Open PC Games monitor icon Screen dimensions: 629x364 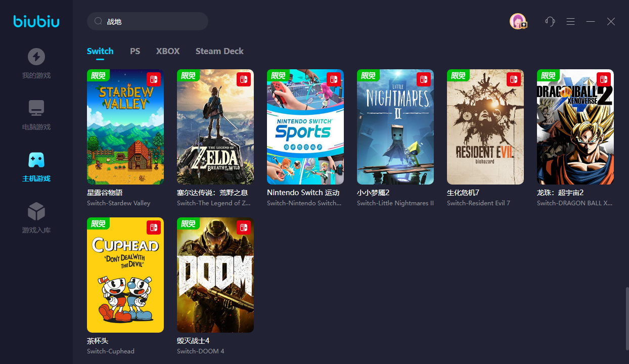(x=36, y=108)
